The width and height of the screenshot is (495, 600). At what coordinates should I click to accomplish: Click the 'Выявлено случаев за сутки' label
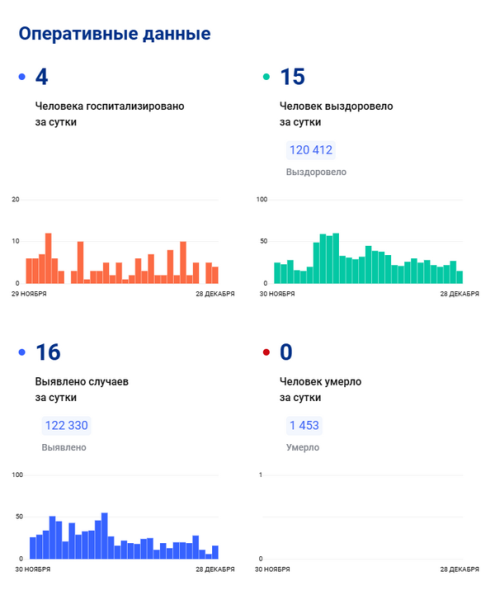tap(81, 390)
